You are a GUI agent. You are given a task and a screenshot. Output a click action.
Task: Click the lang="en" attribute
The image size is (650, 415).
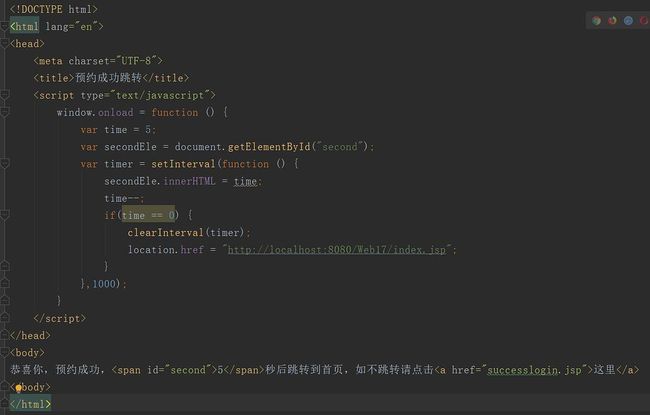71,27
